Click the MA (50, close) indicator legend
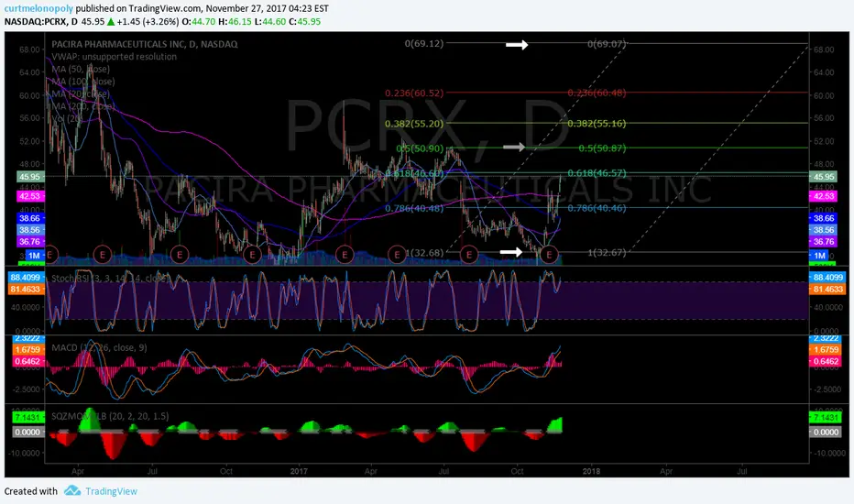The width and height of the screenshot is (854, 504). click(x=81, y=70)
